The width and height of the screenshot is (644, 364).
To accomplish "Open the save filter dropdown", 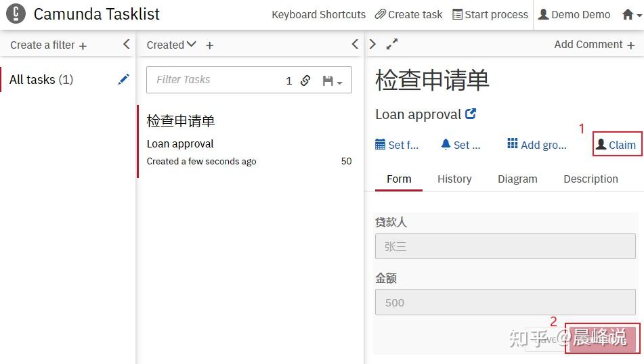I will [x=332, y=81].
